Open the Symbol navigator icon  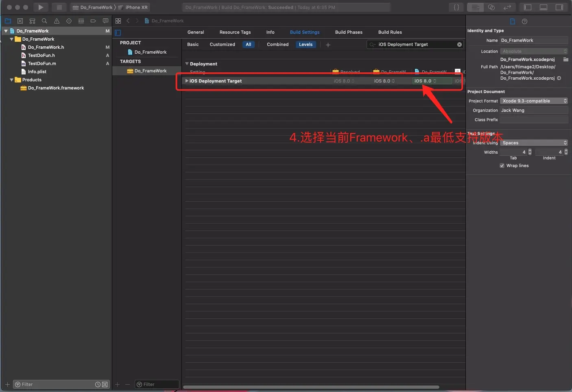pos(32,21)
